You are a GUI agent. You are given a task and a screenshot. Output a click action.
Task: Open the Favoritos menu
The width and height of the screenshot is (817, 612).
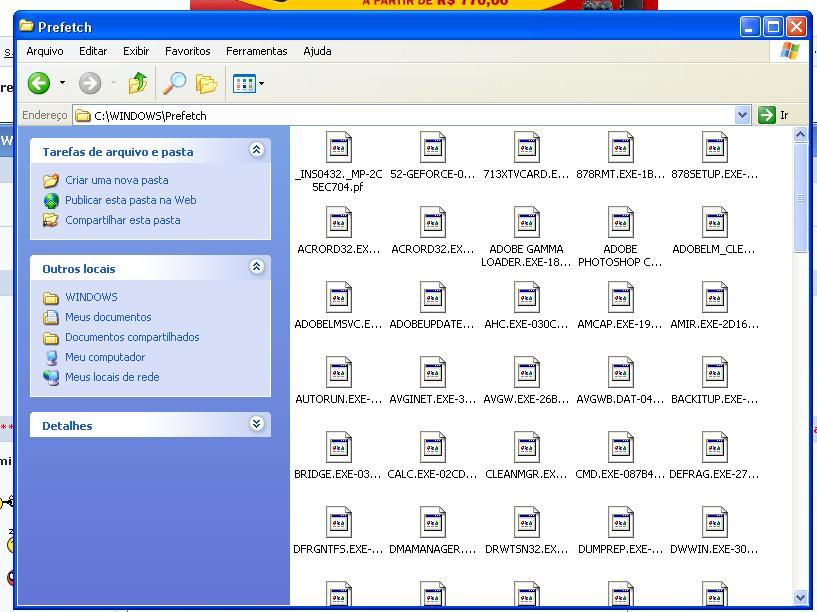click(188, 51)
